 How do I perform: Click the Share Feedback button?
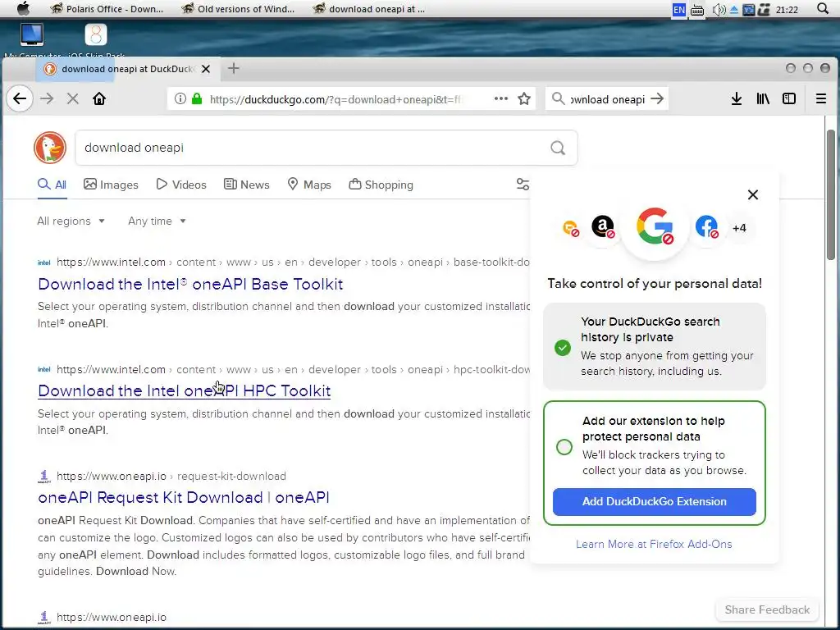[767, 609]
